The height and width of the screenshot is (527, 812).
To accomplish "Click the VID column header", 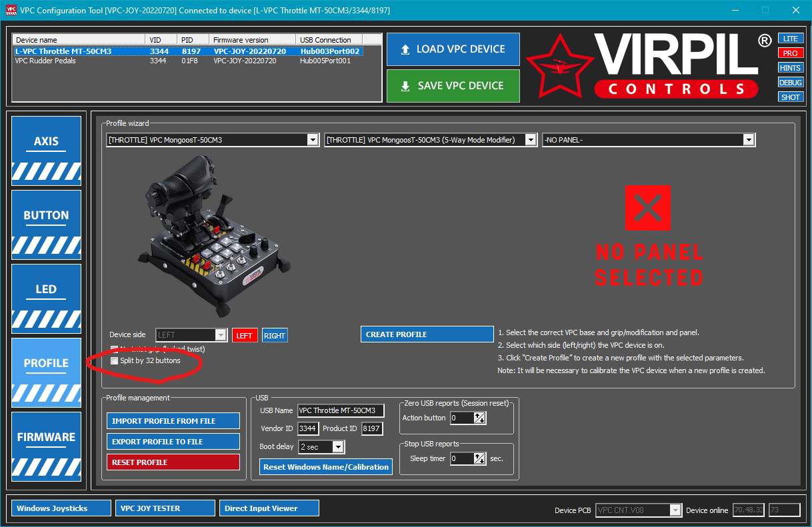I will pyautogui.click(x=161, y=40).
